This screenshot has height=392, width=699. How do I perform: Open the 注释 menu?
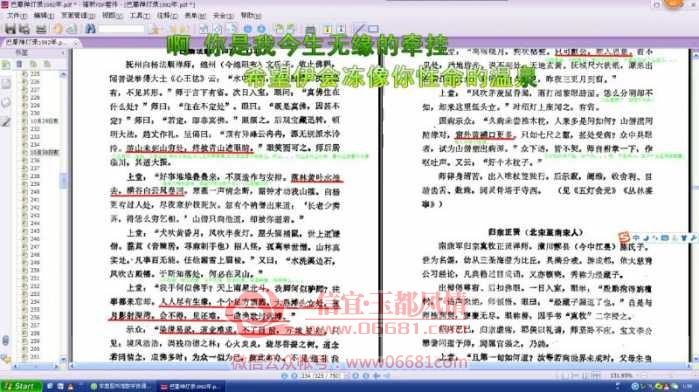click(167, 15)
